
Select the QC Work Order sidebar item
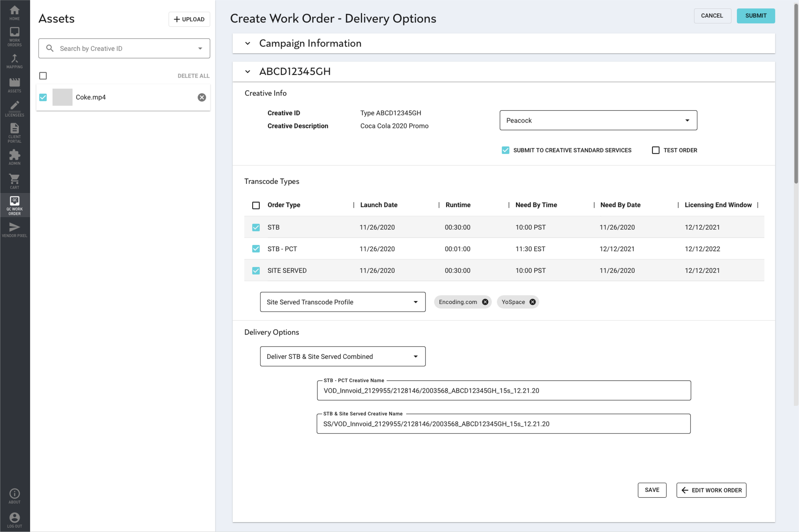[14, 205]
